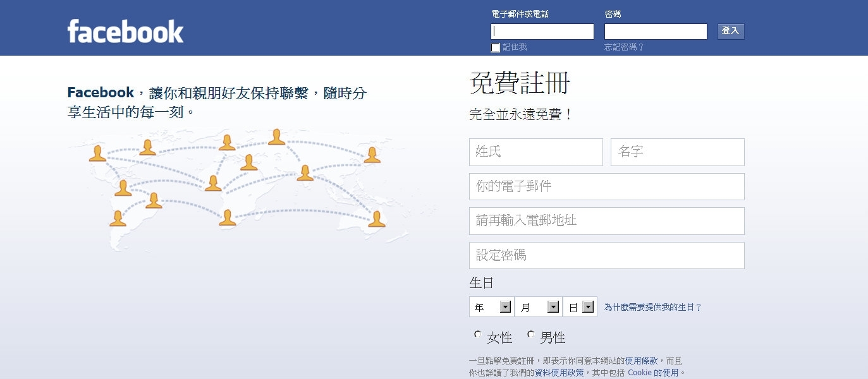Click the 設定密碼 new password field
The image size is (868, 379).
(x=606, y=256)
